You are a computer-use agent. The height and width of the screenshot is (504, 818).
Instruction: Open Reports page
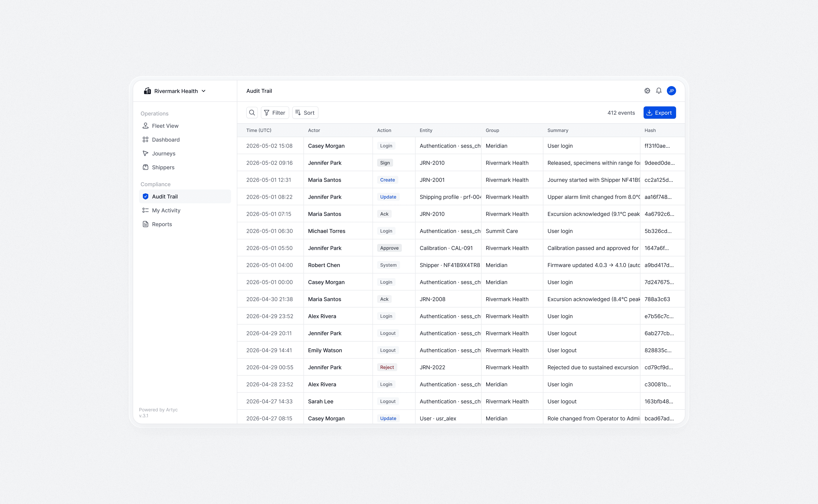pyautogui.click(x=185, y=224)
